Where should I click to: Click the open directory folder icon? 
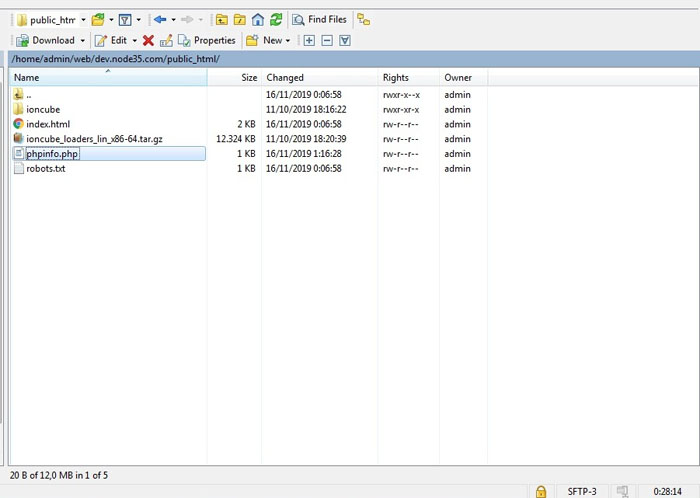(98, 20)
